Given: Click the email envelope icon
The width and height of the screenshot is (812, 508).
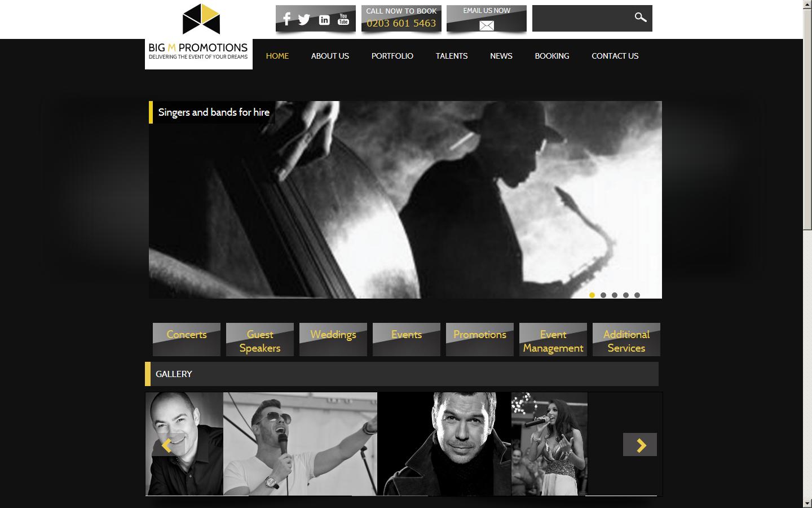Looking at the screenshot, I should (x=486, y=25).
